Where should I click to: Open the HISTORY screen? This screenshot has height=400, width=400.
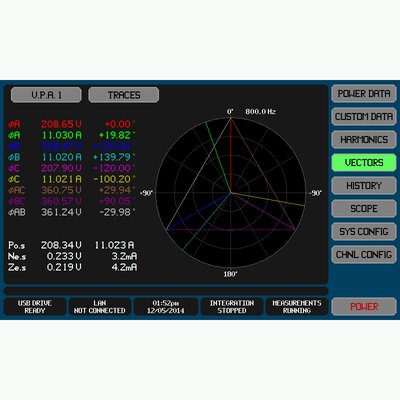(364, 186)
